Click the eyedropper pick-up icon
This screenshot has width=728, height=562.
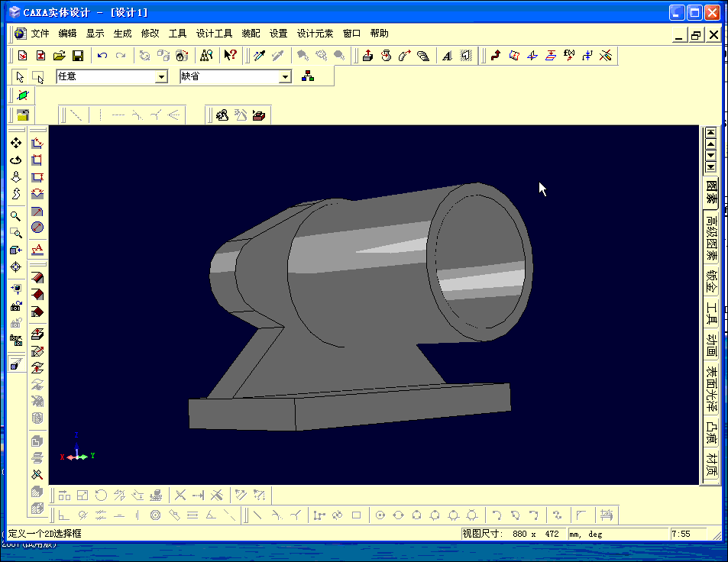coord(259,56)
